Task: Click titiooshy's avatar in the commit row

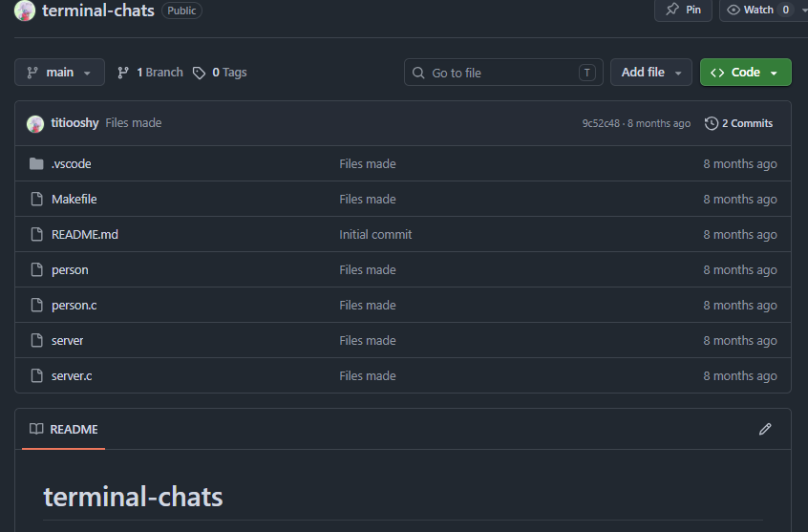Action: coord(35,124)
